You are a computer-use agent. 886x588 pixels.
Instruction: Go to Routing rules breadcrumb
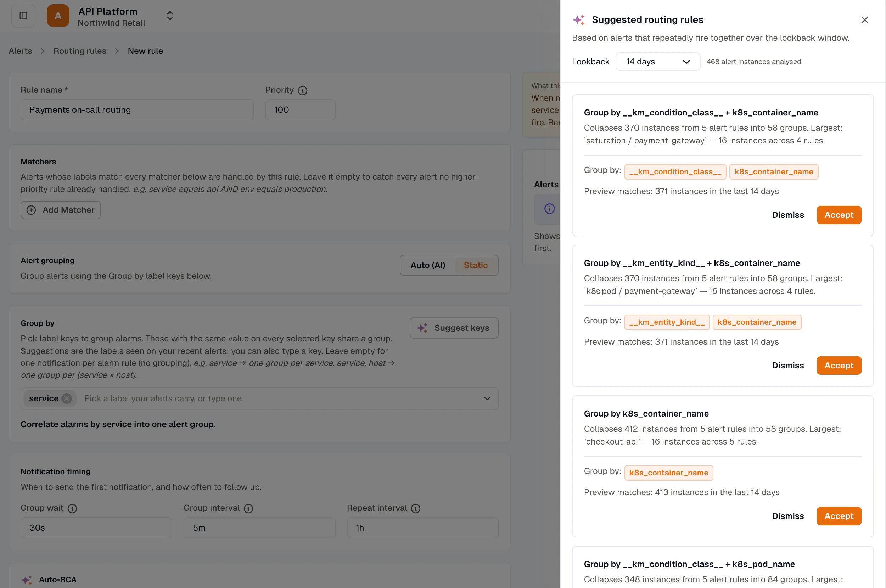coord(79,51)
